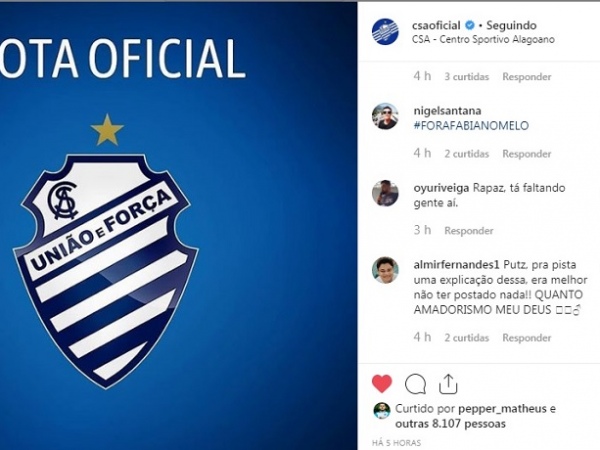Show the outras 8.107 pessoas likes list
This screenshot has height=450, width=600.
[x=450, y=424]
